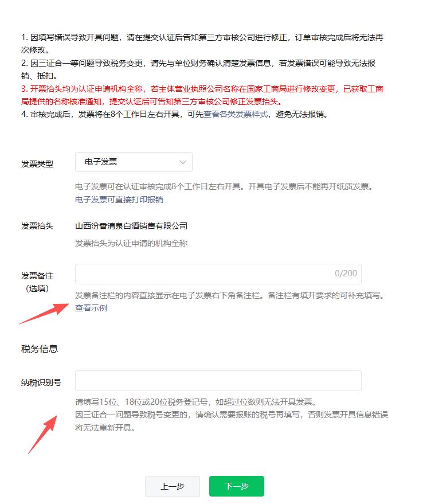Focus the 纳税识别号 input field

click(x=218, y=381)
